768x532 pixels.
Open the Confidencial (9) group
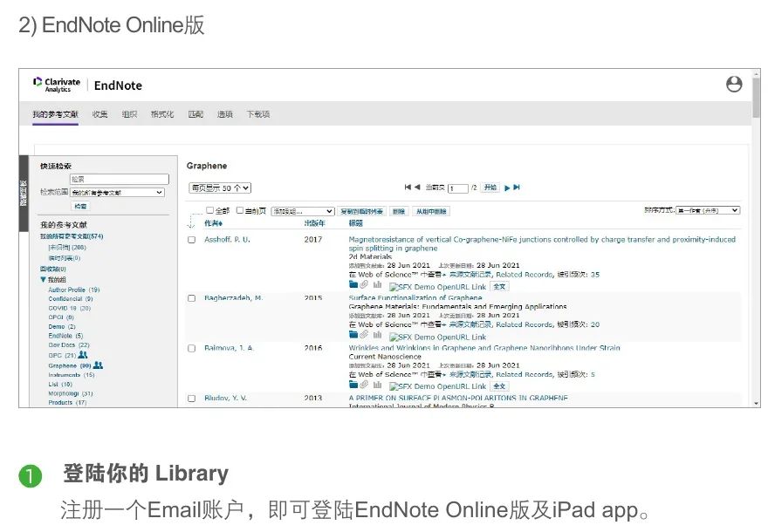click(x=71, y=298)
